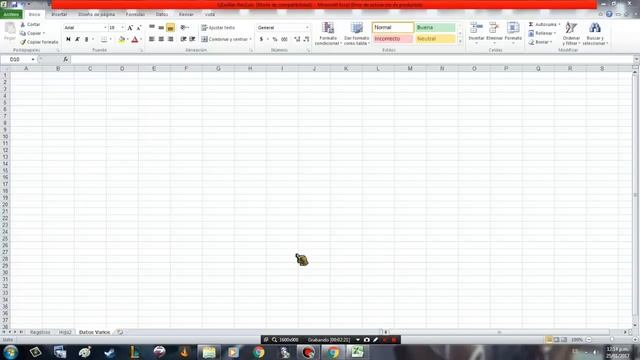640x360 pixels.
Task: Apply the Incorrecto cell style
Action: (x=392, y=39)
